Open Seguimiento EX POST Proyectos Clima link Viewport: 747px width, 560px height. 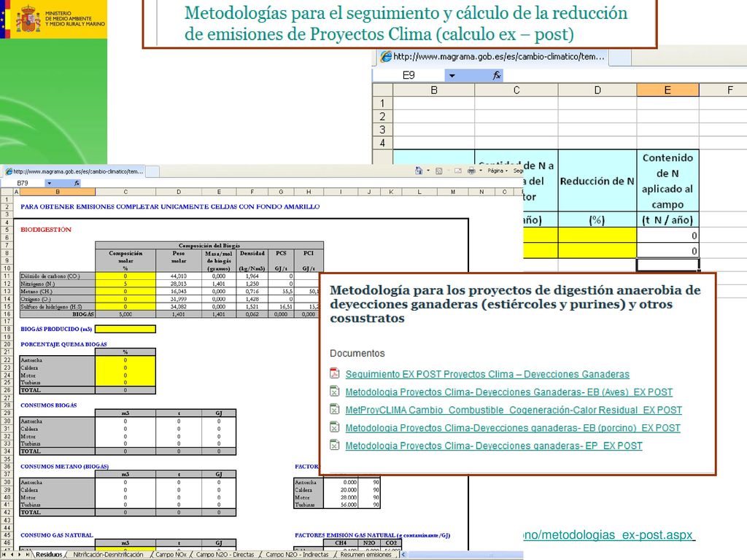click(487, 374)
